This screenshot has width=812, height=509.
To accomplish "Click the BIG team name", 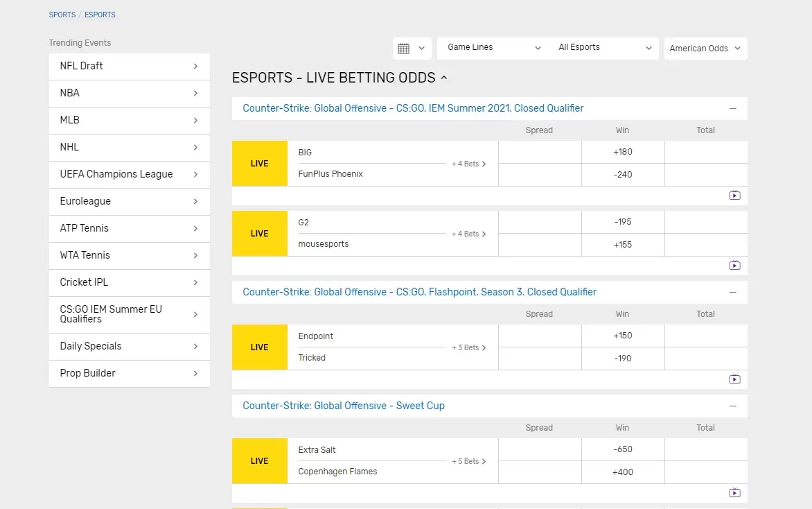I will (x=305, y=153).
